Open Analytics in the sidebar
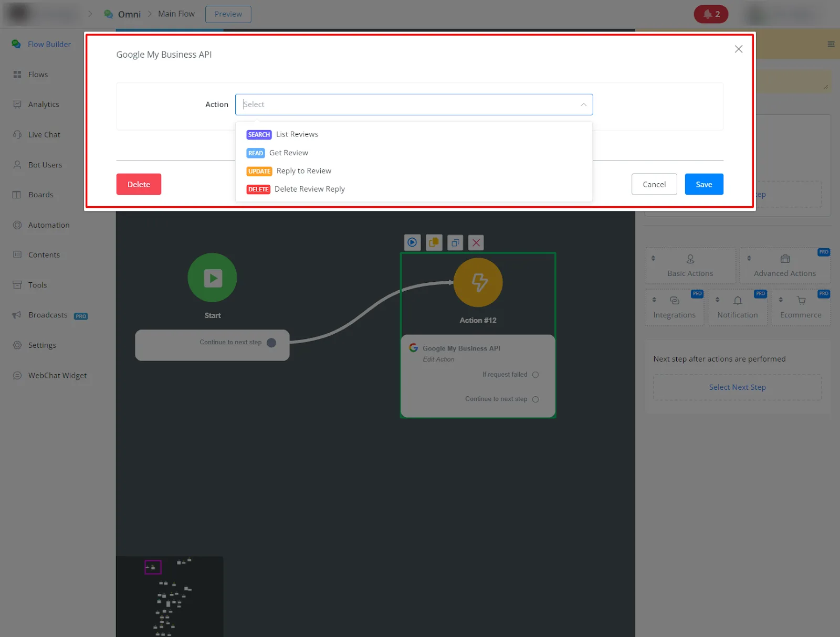The image size is (840, 637). click(44, 104)
